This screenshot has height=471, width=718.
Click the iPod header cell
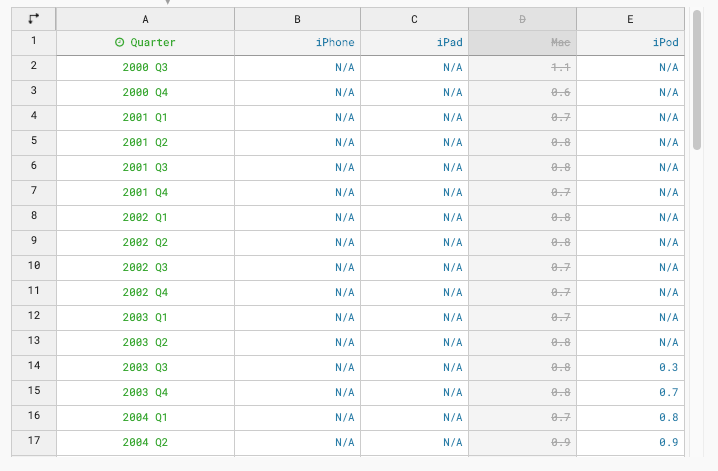(x=630, y=42)
